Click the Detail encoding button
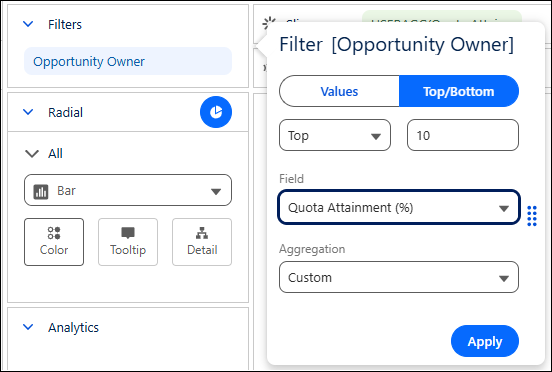Image resolution: width=552 pixels, height=372 pixels. click(202, 242)
